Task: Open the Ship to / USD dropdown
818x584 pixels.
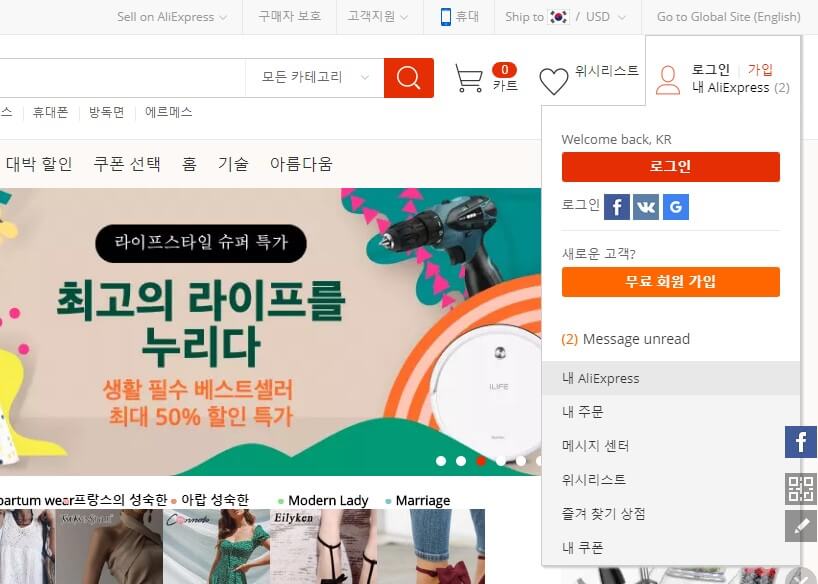Action: coord(565,17)
